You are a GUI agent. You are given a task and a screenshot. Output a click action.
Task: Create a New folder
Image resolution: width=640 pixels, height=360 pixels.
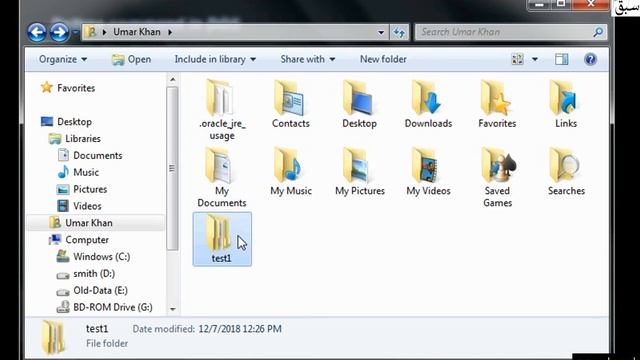pyautogui.click(x=383, y=60)
